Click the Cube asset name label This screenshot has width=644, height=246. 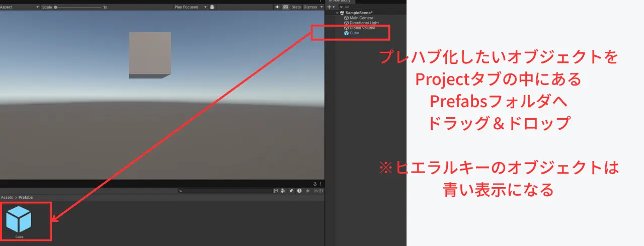point(19,236)
